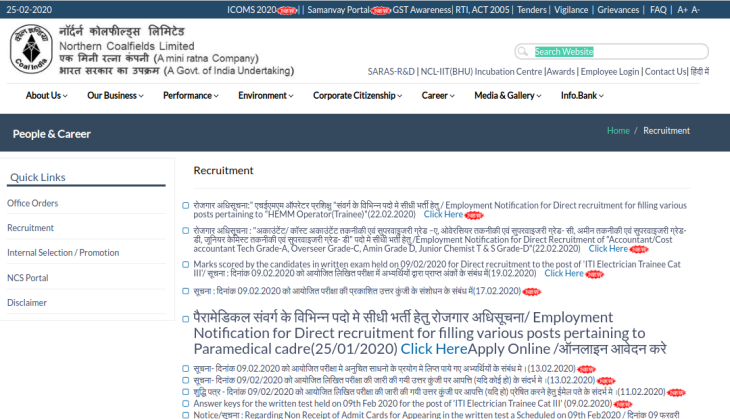
Task: Open Samanvay Portal link
Action: pos(339,10)
